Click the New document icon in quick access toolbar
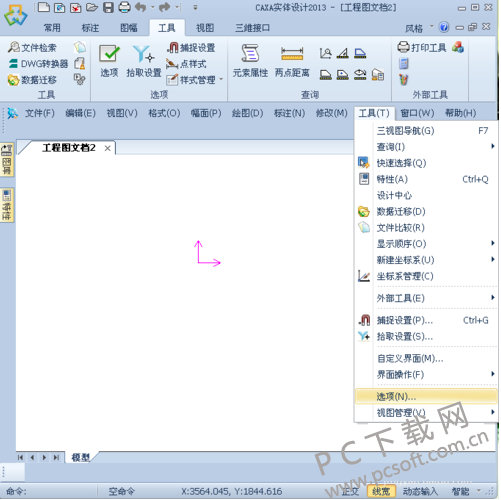The height and width of the screenshot is (500, 501). tap(44, 7)
